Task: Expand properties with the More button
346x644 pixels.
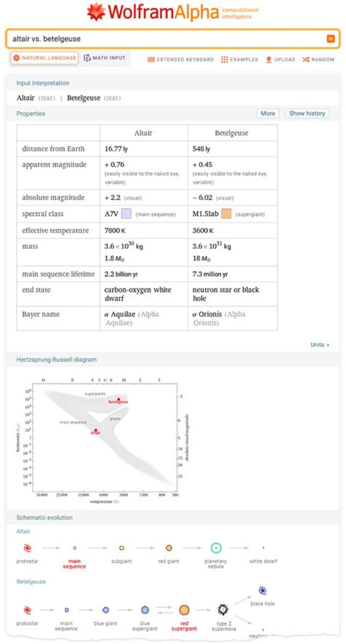Action: click(x=268, y=113)
